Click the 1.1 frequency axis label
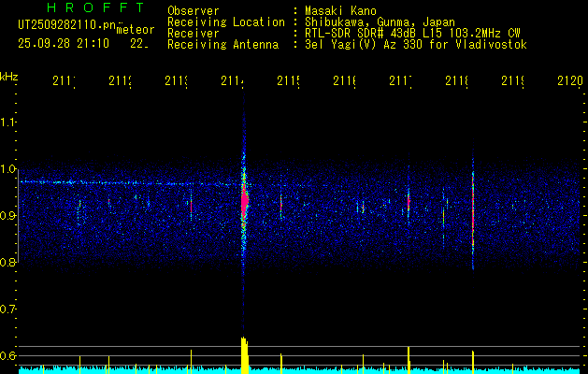This screenshot has width=588, height=374. point(8,122)
